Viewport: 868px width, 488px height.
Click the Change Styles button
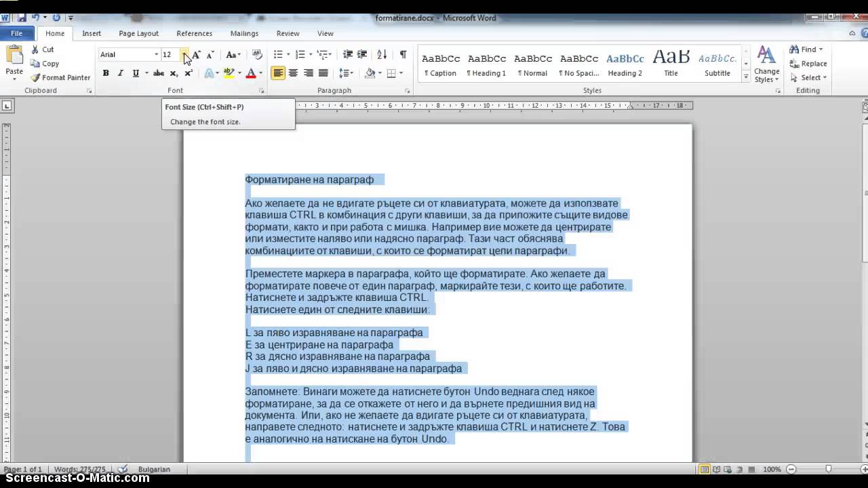pos(766,64)
